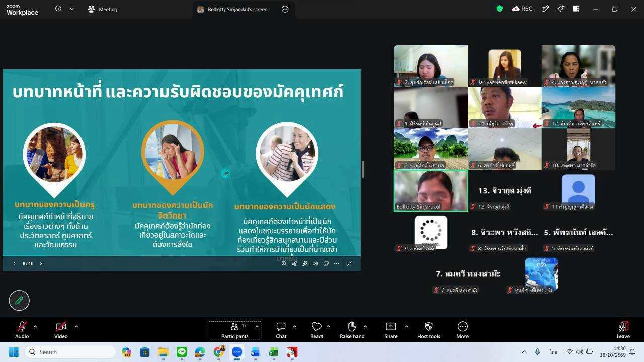Advance to the next slide arrow
The height and width of the screenshot is (362, 644).
(x=41, y=263)
